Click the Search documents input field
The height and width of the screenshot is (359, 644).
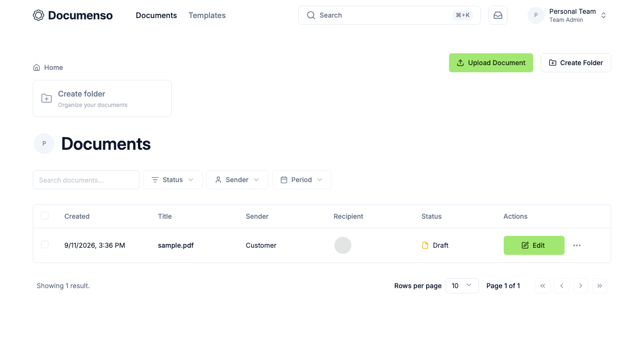[x=86, y=180]
